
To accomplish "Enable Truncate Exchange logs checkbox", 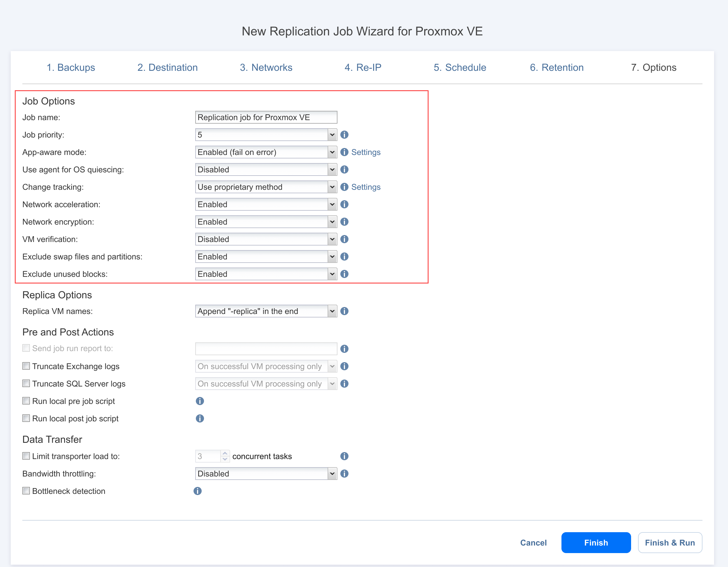I will click(26, 366).
